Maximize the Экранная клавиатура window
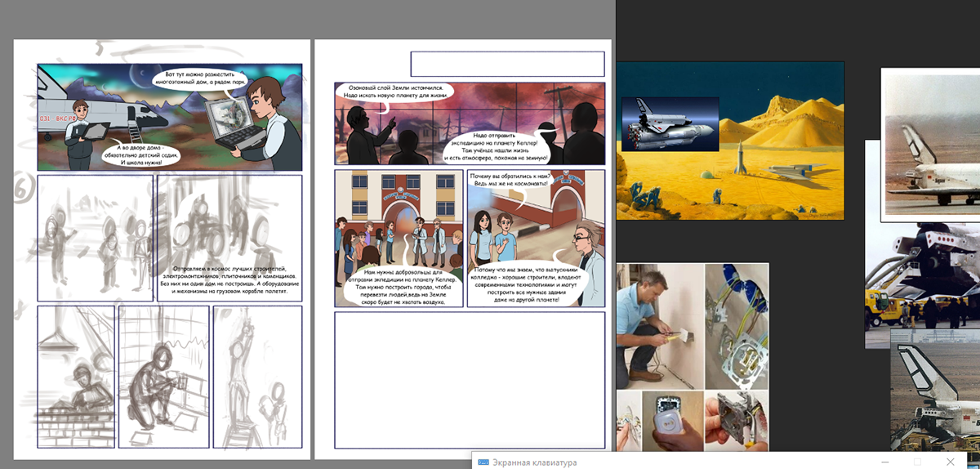980x469 pixels. coord(916,462)
